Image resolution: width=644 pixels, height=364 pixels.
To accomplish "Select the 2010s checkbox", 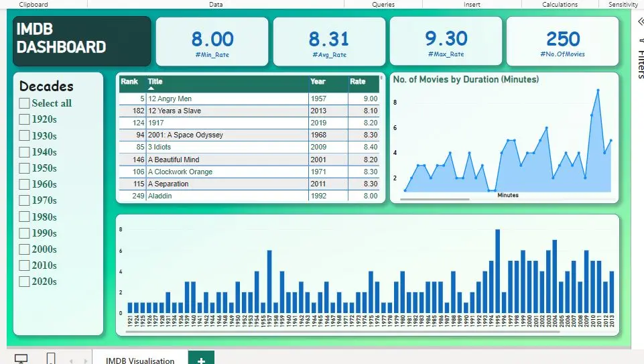I will pyautogui.click(x=24, y=265).
